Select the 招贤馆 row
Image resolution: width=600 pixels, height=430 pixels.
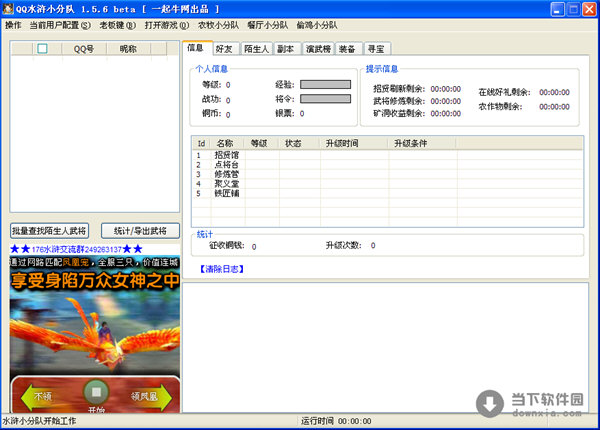[388, 155]
